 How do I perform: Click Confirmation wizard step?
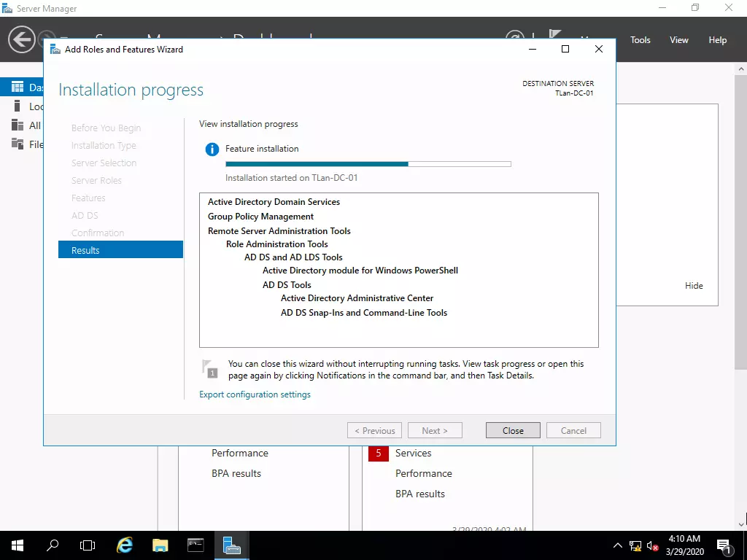(98, 233)
